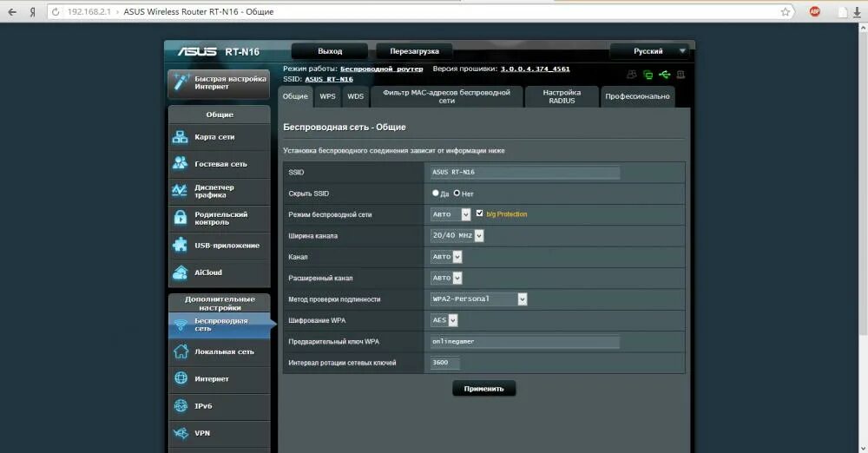Select 'Нет' for hide SSID
This screenshot has height=453, width=868.
(x=457, y=194)
